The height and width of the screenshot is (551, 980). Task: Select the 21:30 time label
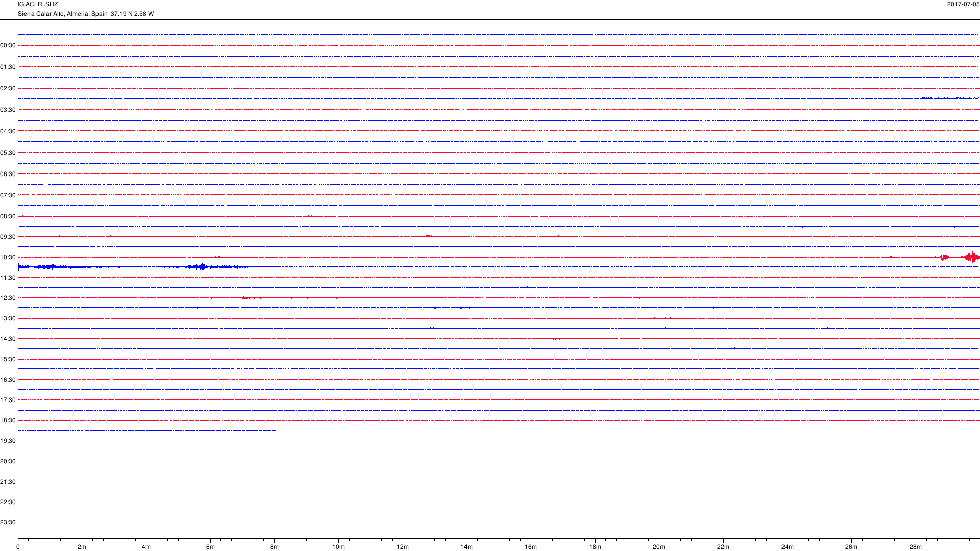pyautogui.click(x=8, y=482)
